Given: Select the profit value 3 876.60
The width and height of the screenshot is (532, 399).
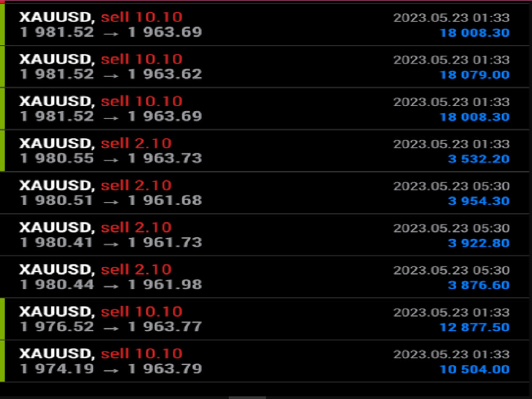Looking at the screenshot, I should [x=479, y=285].
